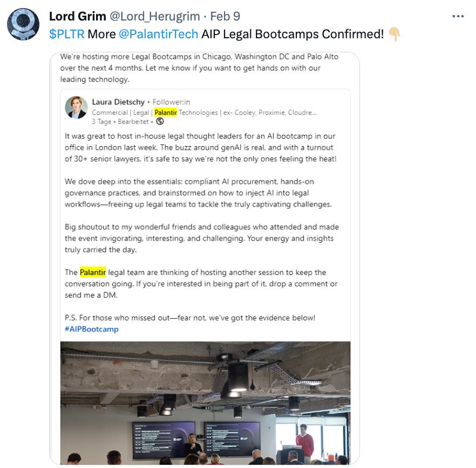Click the highlighted Palantir in the headline
The height and width of the screenshot is (468, 476).
coord(166,113)
